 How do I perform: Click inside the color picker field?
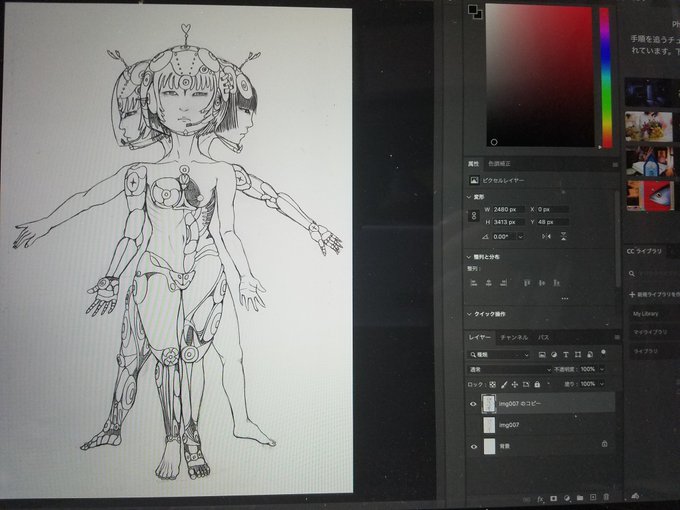point(539,76)
